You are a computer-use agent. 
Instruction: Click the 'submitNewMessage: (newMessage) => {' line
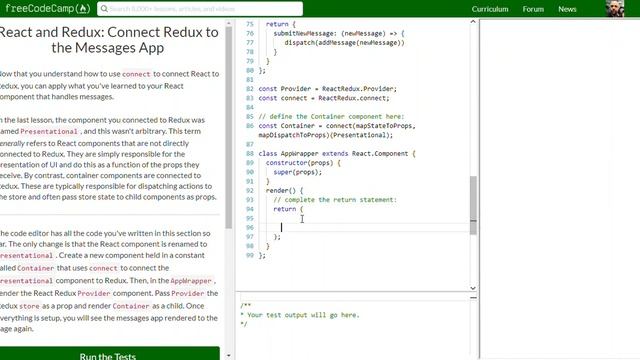point(339,33)
